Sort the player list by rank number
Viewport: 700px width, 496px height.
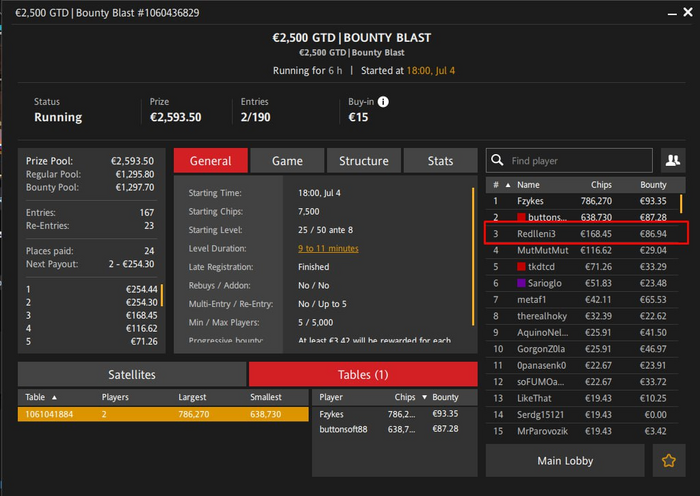click(496, 185)
